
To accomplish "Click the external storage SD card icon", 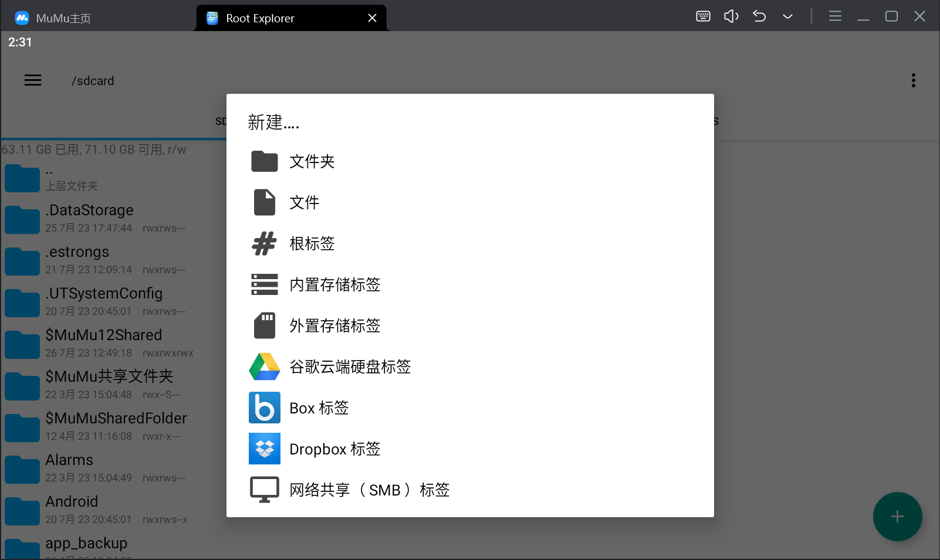I will pos(265,325).
